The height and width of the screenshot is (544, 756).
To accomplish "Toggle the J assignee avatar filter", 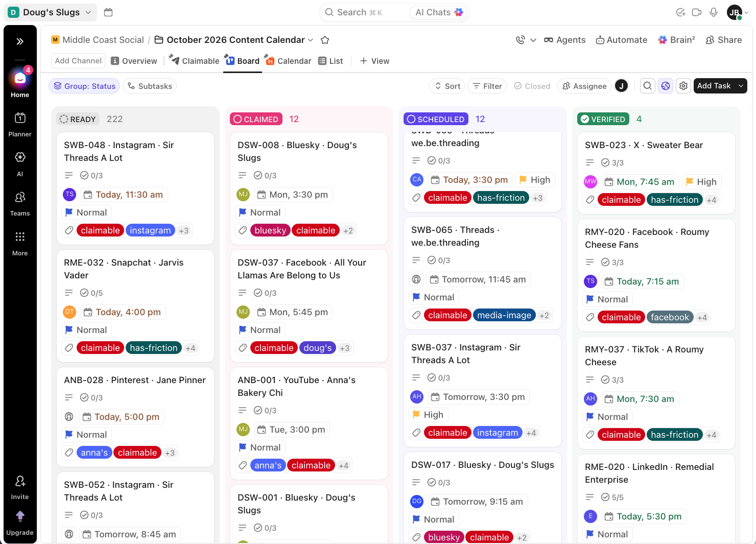I will click(x=621, y=86).
